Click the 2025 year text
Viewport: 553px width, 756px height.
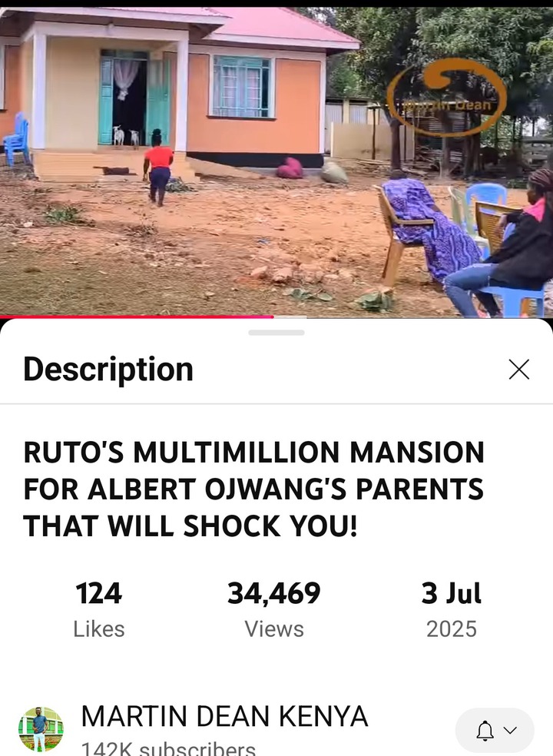[x=452, y=629]
